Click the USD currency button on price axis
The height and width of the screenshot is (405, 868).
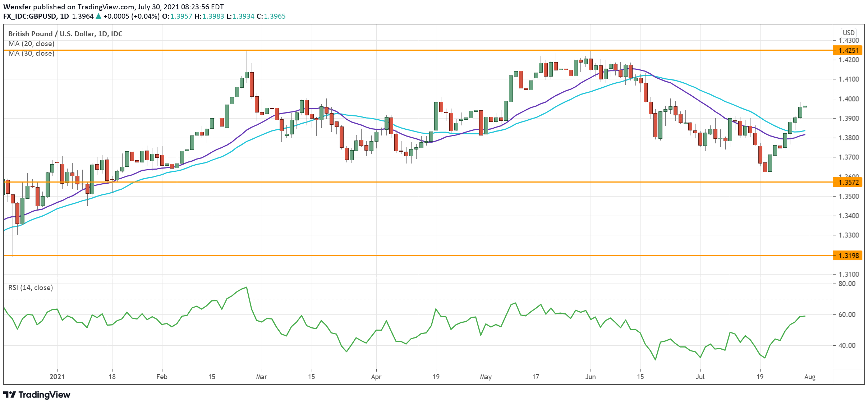pyautogui.click(x=848, y=33)
